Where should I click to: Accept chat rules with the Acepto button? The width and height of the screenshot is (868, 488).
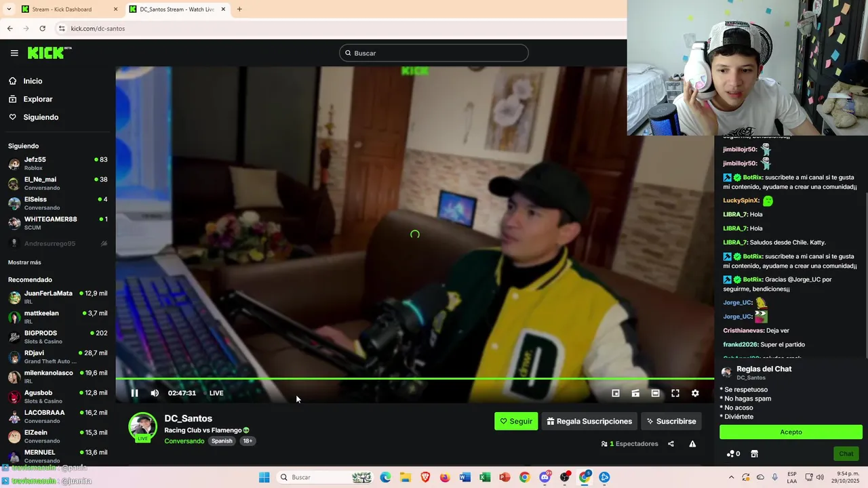click(791, 432)
